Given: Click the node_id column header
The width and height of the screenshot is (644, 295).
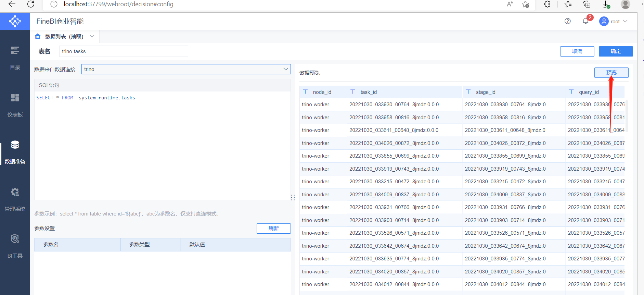Looking at the screenshot, I should (323, 92).
